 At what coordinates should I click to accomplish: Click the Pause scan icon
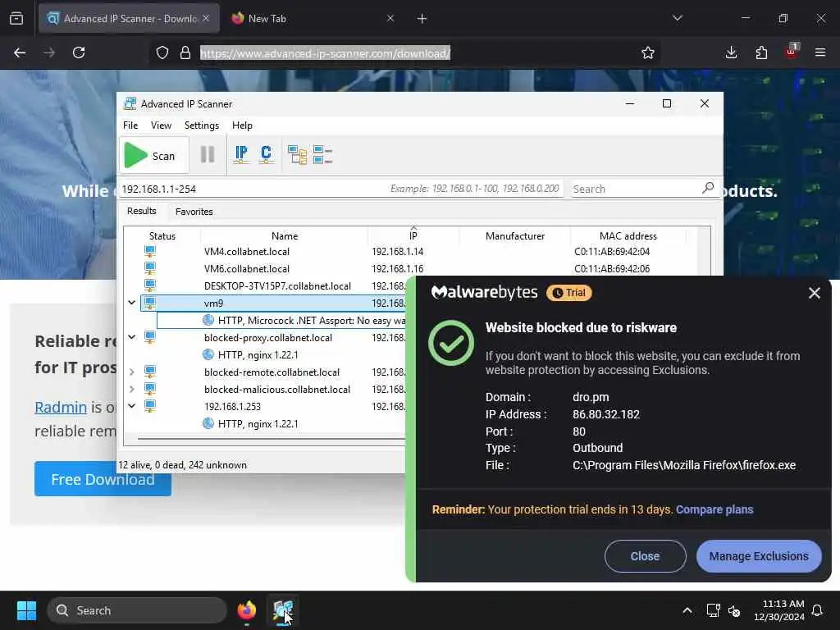[x=208, y=155]
